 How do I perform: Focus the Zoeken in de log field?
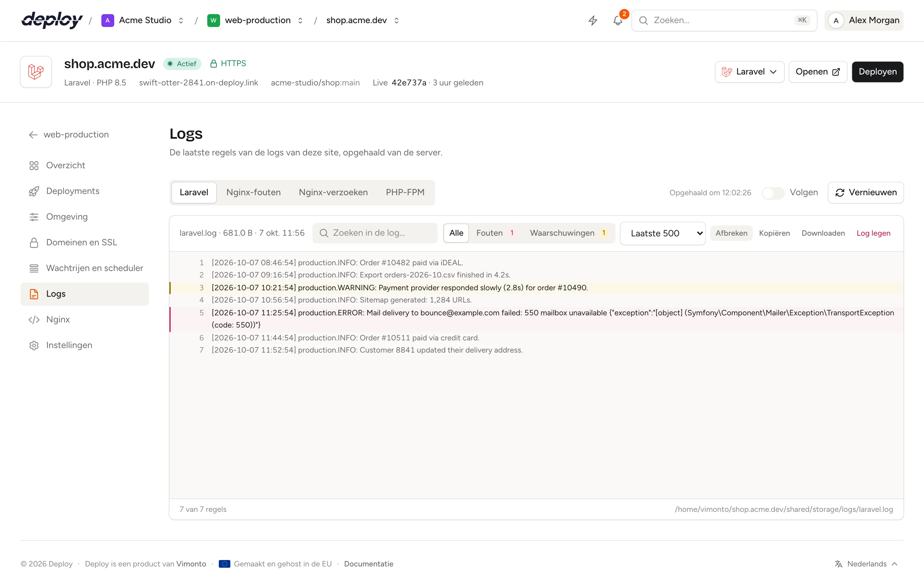375,233
